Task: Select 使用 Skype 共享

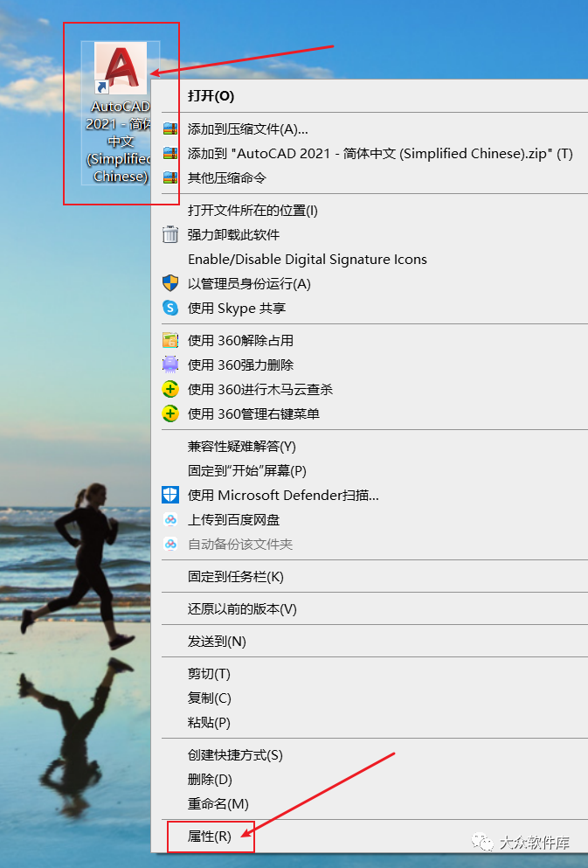Action: click(x=237, y=308)
